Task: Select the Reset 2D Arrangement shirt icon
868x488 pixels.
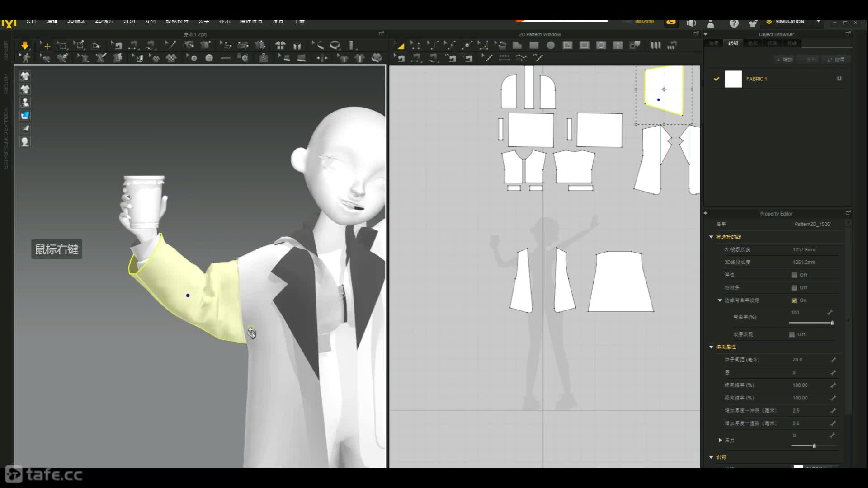Action: tap(280, 45)
